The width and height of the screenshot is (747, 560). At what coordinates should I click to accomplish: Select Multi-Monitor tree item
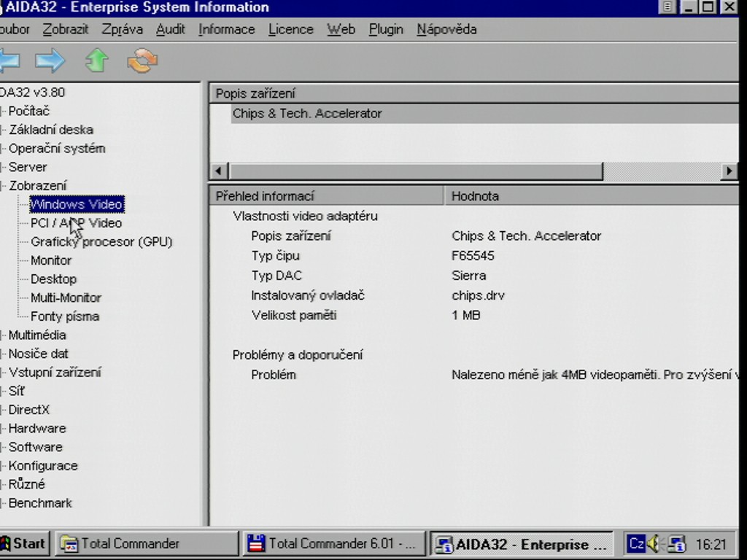click(66, 297)
